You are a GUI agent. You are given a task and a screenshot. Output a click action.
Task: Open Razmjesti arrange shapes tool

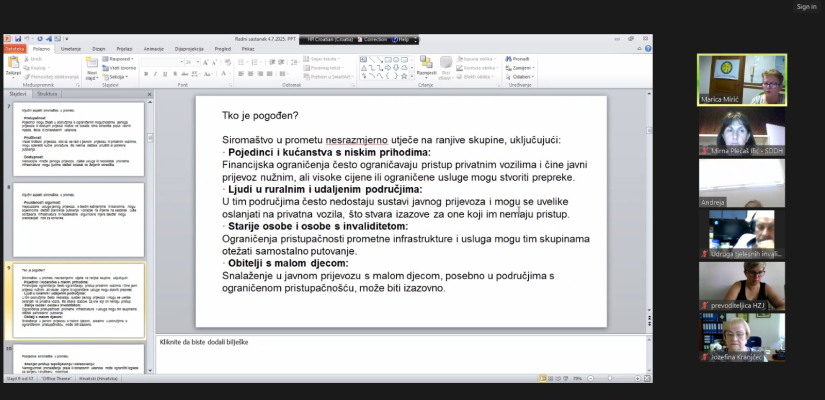tap(427, 66)
